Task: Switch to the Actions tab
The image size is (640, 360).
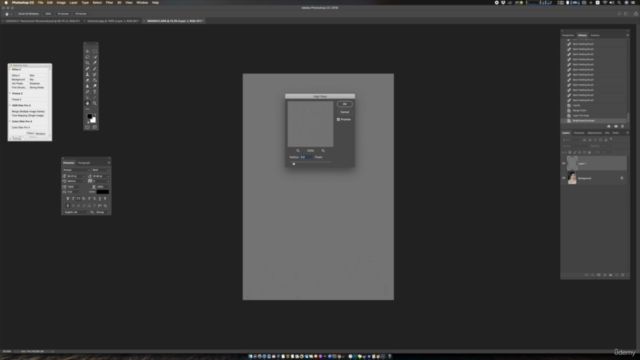Action: pyautogui.click(x=595, y=36)
